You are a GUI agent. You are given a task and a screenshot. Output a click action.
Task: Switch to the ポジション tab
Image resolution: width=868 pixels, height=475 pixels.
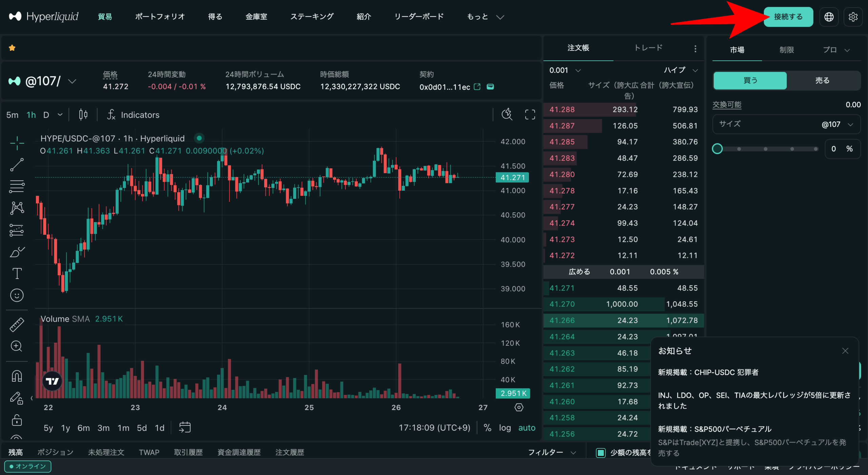pos(55,452)
